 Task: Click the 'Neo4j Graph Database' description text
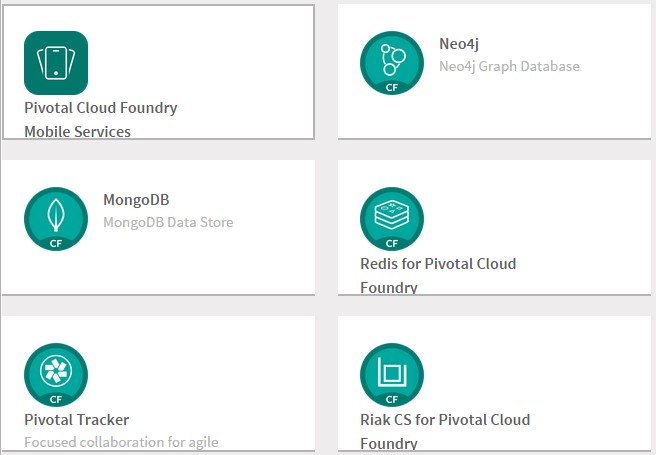[x=509, y=66]
